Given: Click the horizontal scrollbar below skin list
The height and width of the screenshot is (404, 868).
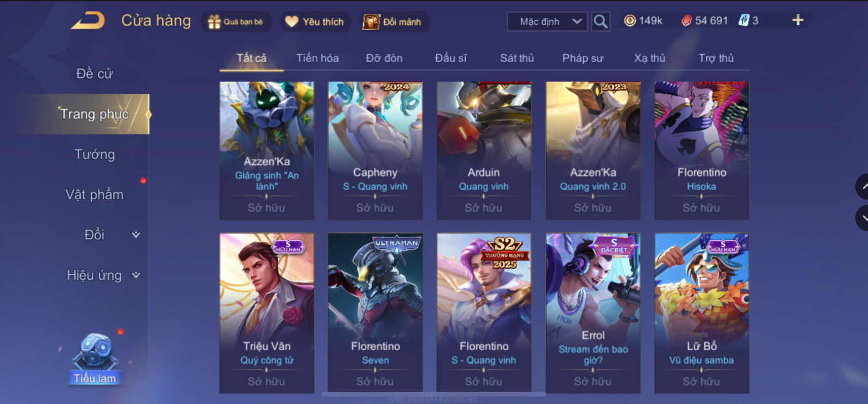Looking at the screenshot, I should pyautogui.click(x=433, y=394).
